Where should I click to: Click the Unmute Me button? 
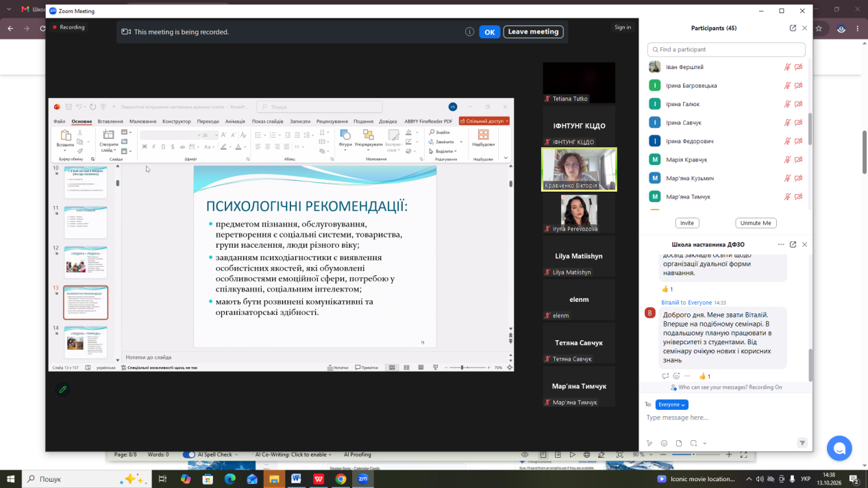coord(756,223)
